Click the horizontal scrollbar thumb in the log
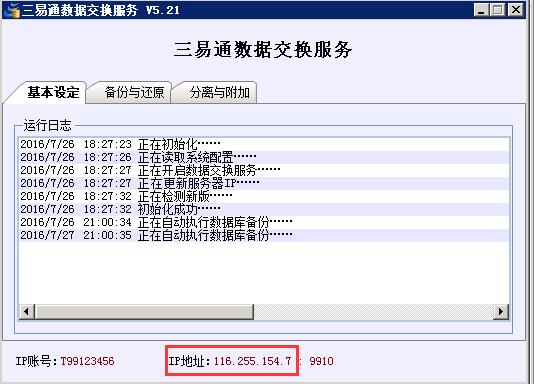Viewport: 534px width, 384px height. coord(144,311)
